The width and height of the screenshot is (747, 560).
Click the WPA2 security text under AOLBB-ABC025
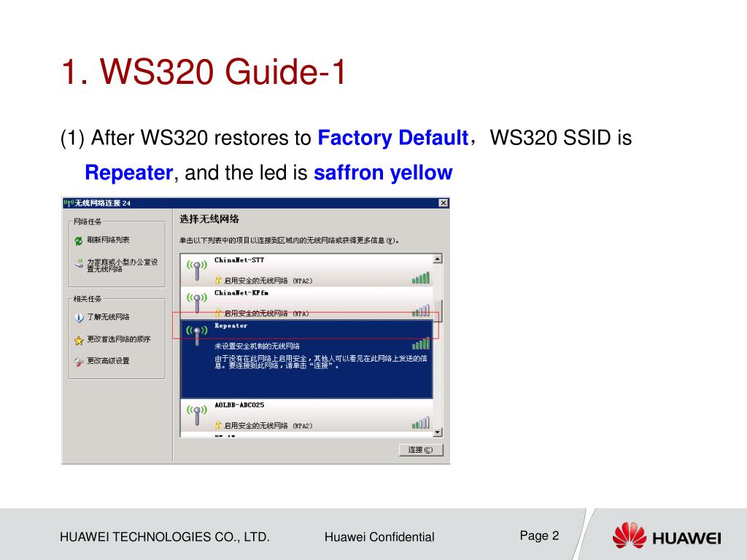[x=268, y=426]
